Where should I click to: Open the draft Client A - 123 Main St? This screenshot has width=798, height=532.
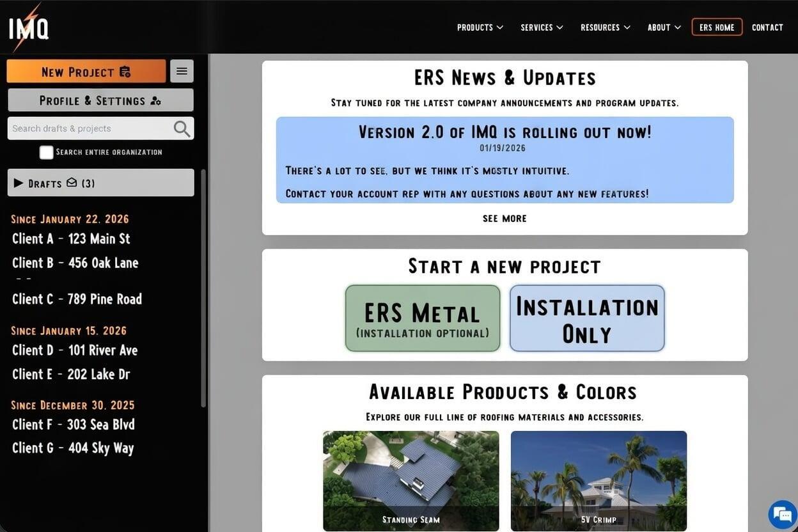tap(71, 239)
